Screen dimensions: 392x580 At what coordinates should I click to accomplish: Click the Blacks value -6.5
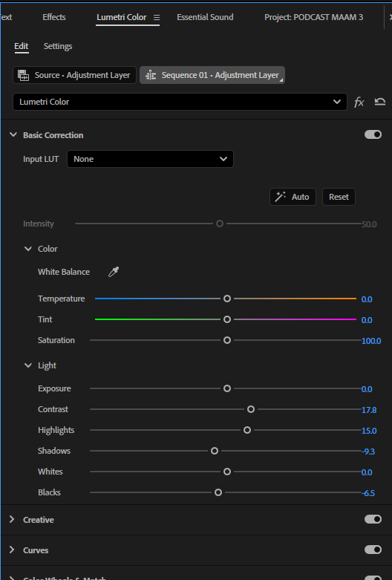[368, 493]
